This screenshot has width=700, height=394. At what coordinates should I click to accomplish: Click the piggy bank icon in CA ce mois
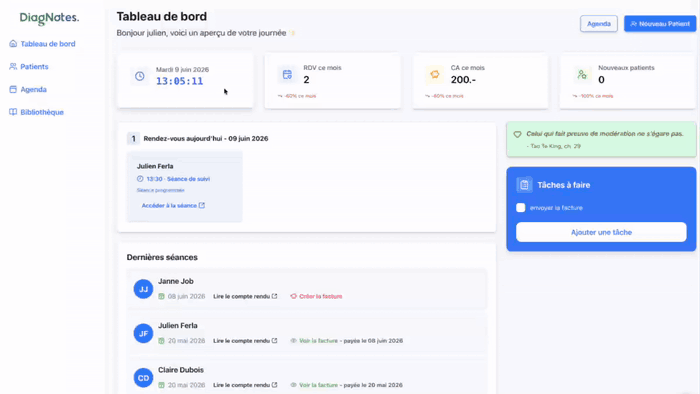(x=434, y=74)
